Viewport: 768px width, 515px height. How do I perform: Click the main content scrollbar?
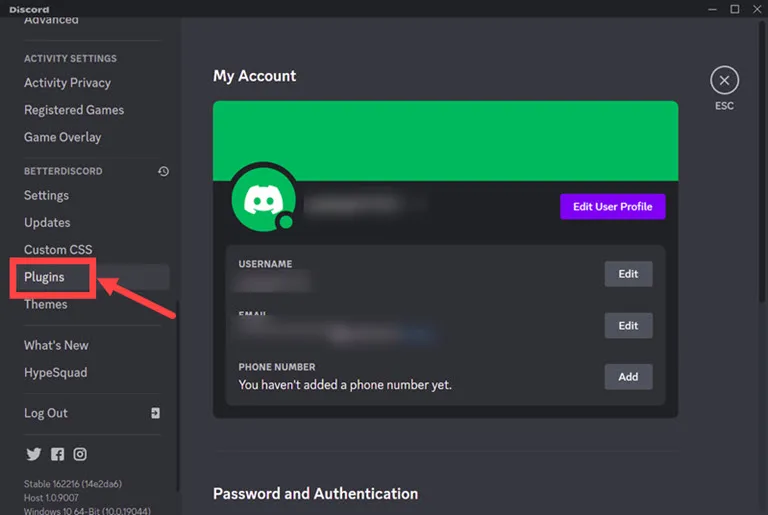763,162
